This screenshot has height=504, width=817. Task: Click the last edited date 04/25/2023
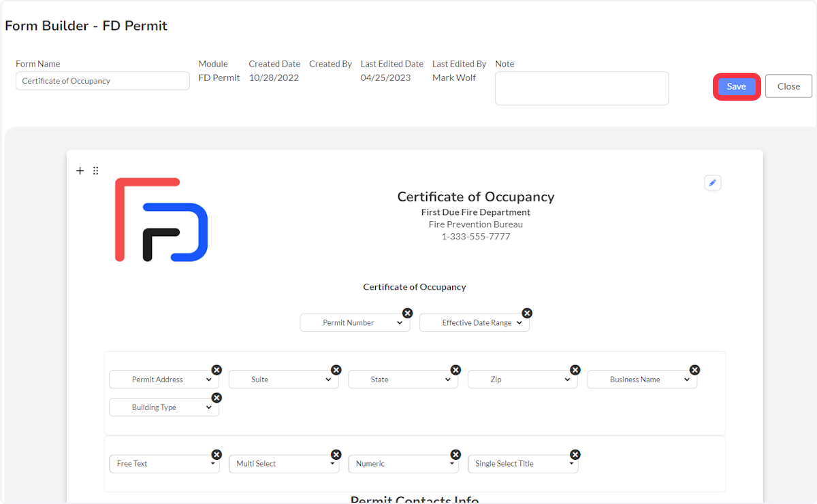coord(385,78)
